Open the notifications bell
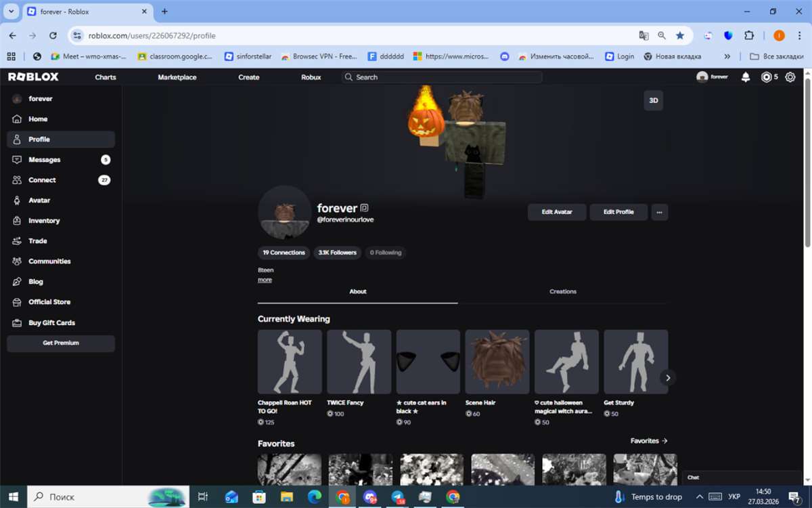 coord(745,77)
